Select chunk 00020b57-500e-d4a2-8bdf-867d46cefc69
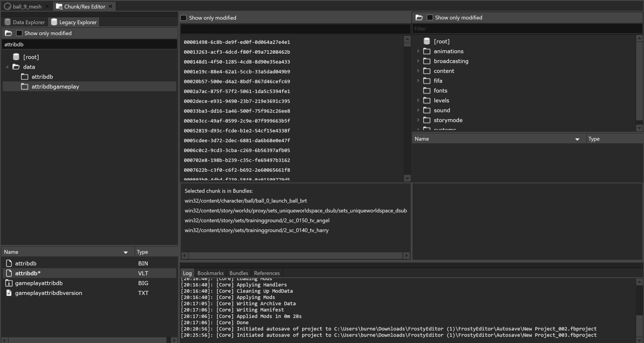The image size is (644, 343). (x=237, y=81)
